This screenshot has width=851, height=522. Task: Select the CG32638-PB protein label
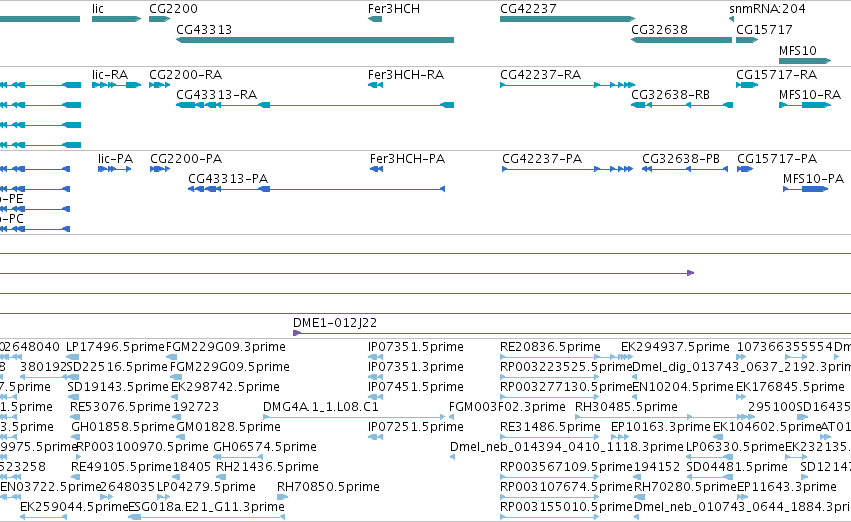click(681, 158)
